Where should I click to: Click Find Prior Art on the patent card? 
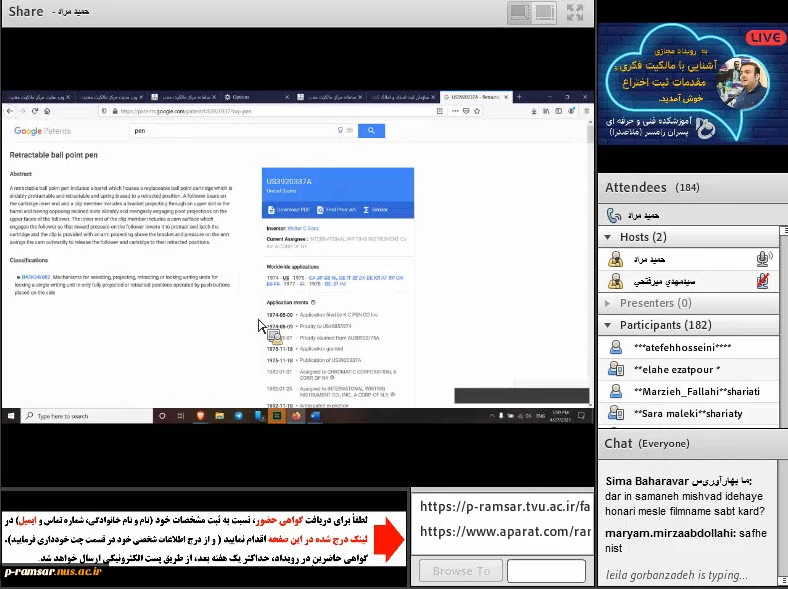(336, 210)
